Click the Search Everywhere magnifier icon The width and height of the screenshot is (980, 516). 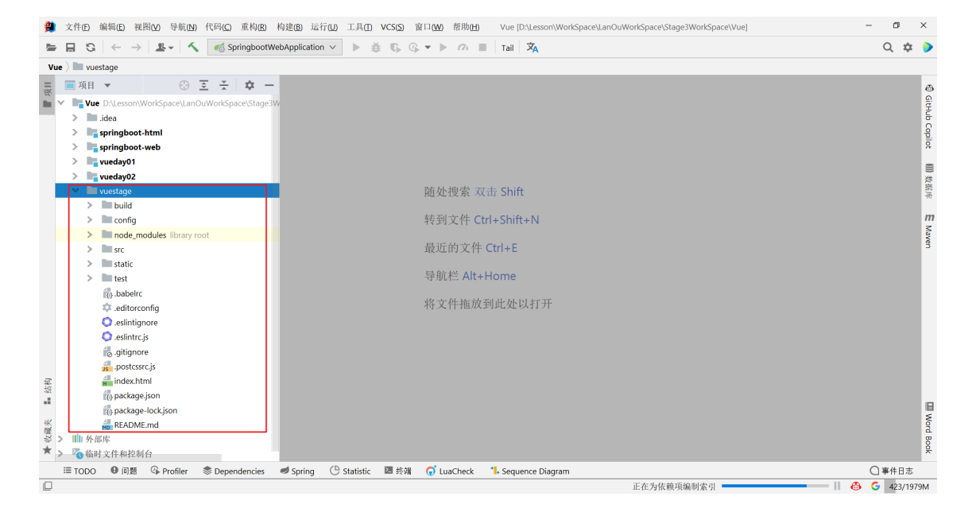point(888,48)
